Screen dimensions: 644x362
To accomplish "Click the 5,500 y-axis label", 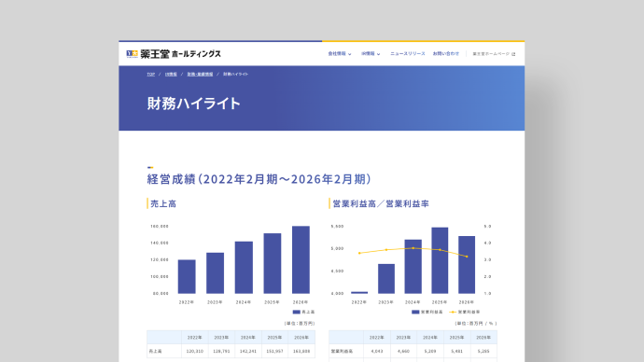I will (x=337, y=226).
